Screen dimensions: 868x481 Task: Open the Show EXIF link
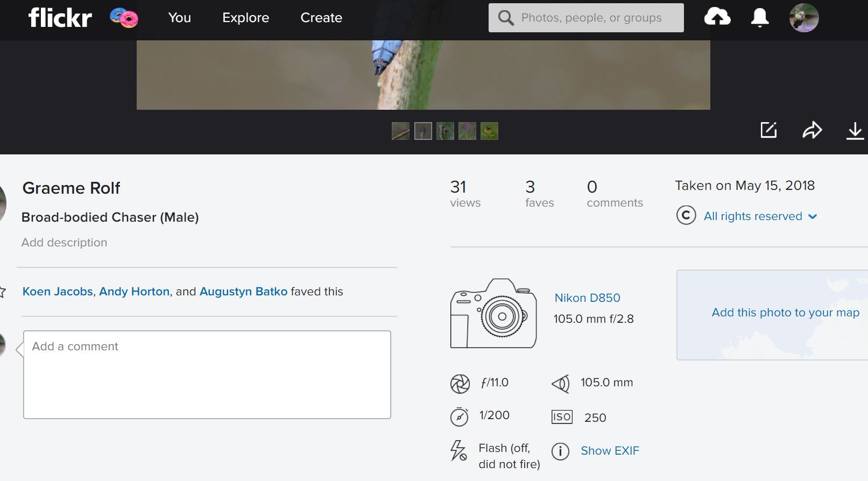tap(610, 451)
